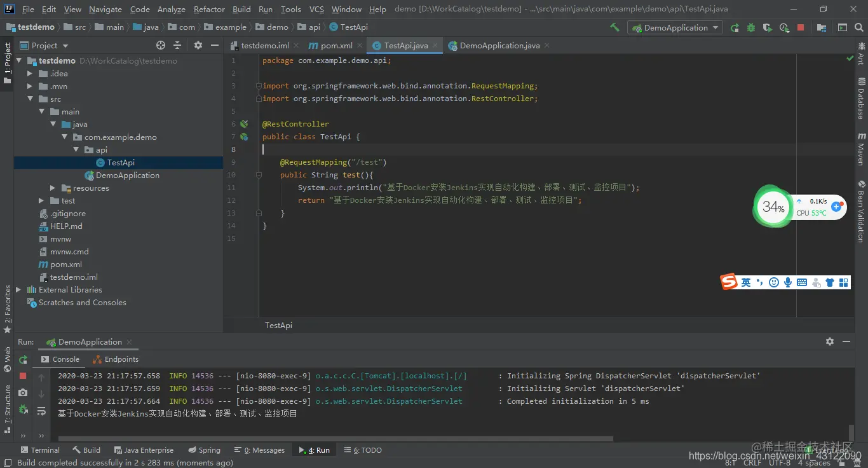Toggle the 2: Favorites tool window
This screenshot has height=468, width=868.
7,309
